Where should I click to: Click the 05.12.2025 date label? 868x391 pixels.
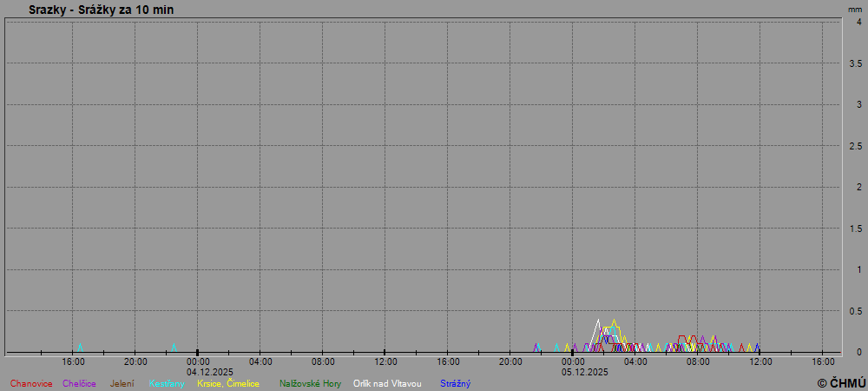(584, 372)
